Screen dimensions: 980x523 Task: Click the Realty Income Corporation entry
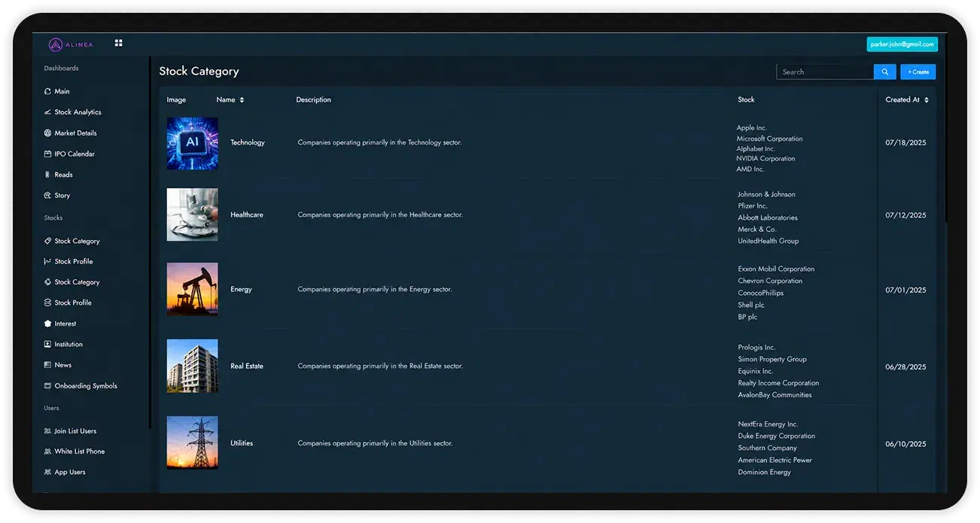[778, 383]
